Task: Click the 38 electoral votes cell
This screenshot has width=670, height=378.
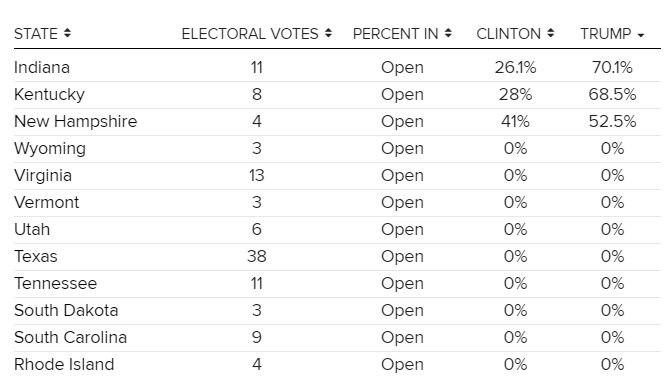Action: 256,257
